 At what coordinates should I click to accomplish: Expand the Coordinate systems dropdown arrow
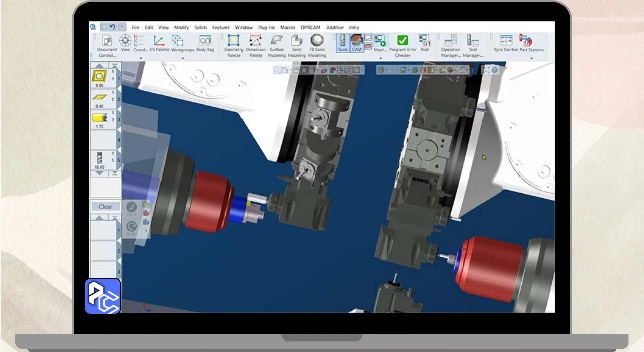[141, 58]
